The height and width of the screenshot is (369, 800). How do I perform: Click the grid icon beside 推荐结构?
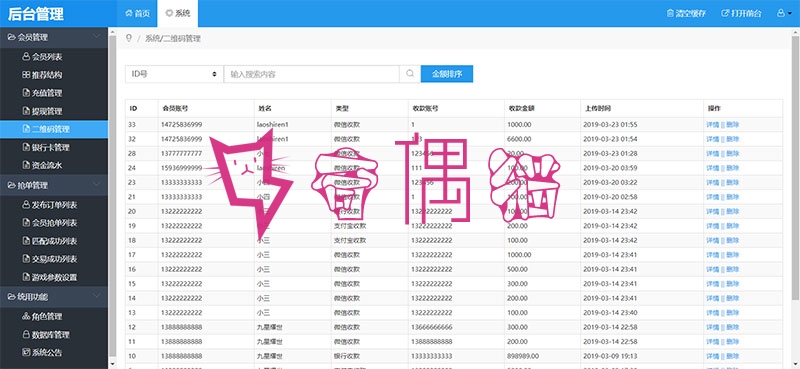tap(26, 75)
